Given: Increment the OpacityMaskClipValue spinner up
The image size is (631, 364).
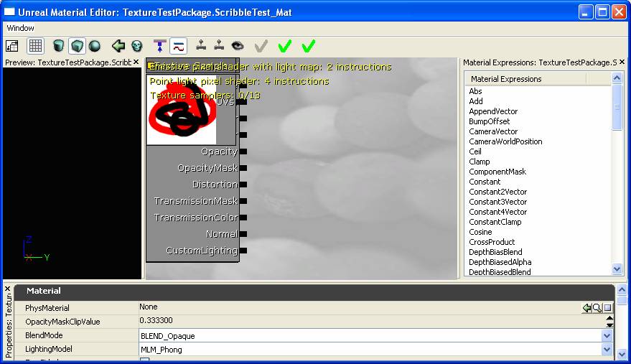Looking at the screenshot, I should tap(609, 318).
